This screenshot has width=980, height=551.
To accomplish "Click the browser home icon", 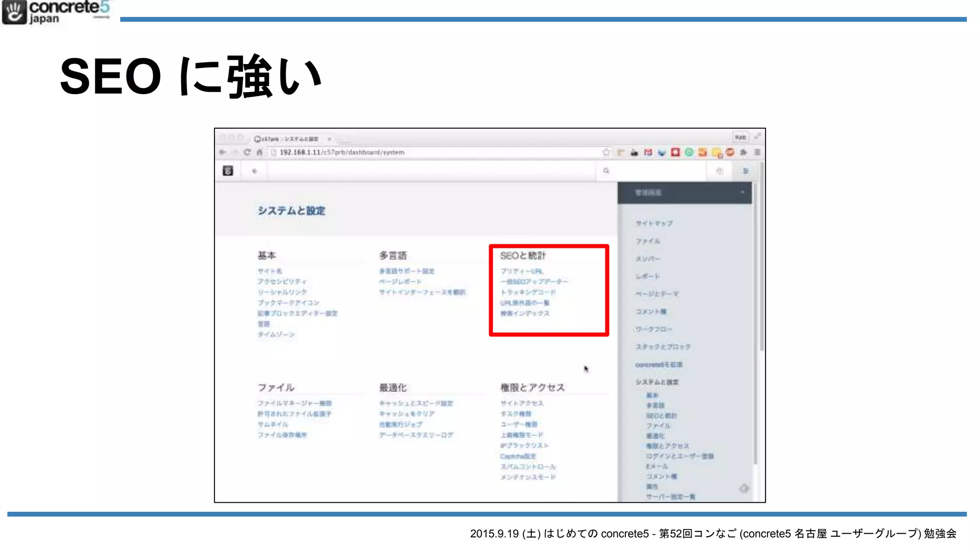I will (x=260, y=152).
